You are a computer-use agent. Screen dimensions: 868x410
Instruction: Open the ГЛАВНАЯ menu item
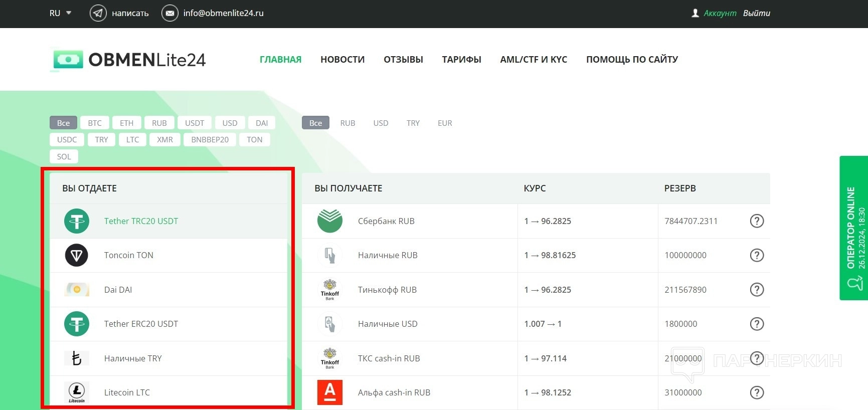(280, 60)
